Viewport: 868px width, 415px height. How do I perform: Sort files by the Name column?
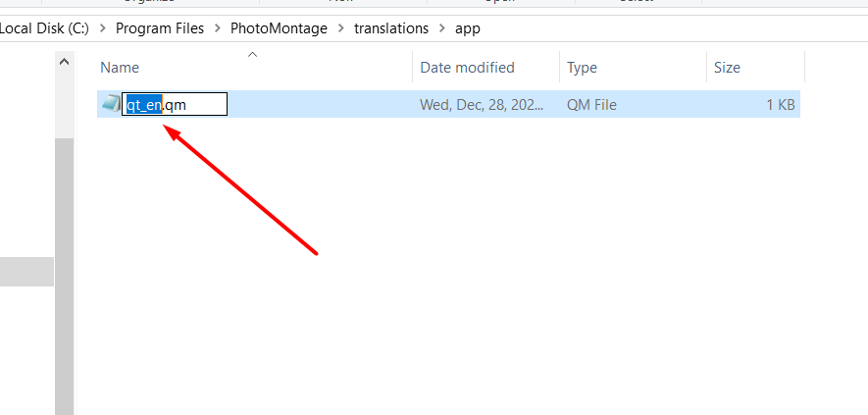click(254, 68)
